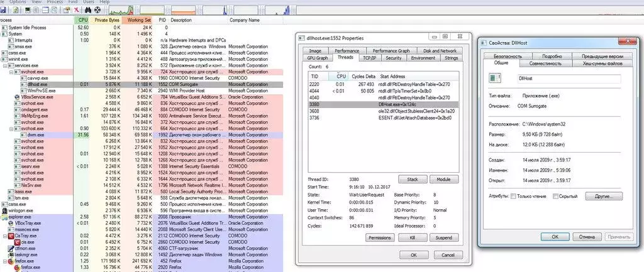Viewport: 644px width, 272px height.
Task: Open the Хеш-суммы файлов tab
Action: click(602, 63)
